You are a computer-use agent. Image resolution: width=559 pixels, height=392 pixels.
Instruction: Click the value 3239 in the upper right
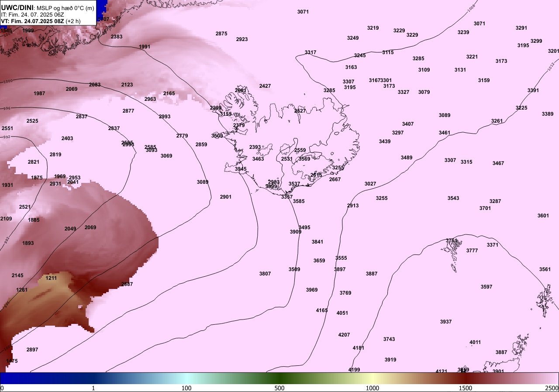tap(463, 32)
